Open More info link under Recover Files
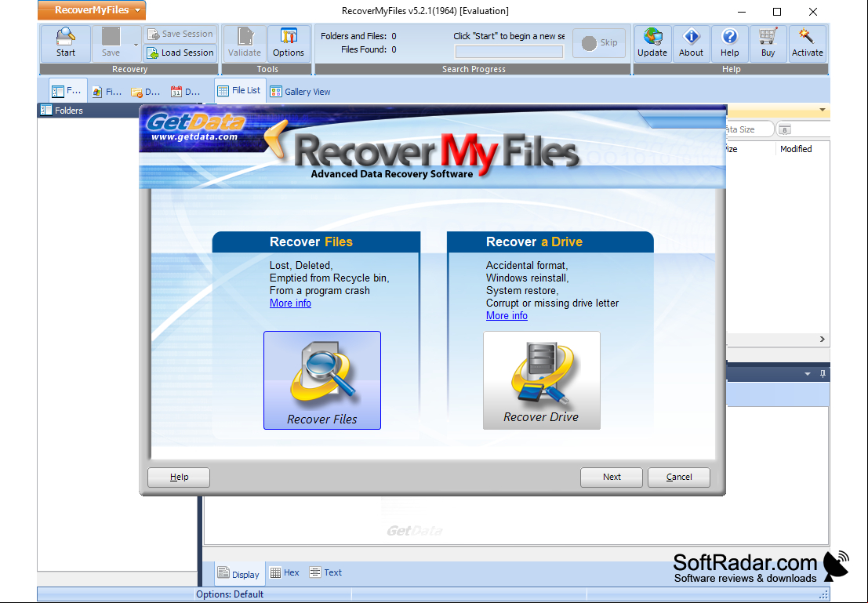868x603 pixels. [x=290, y=303]
